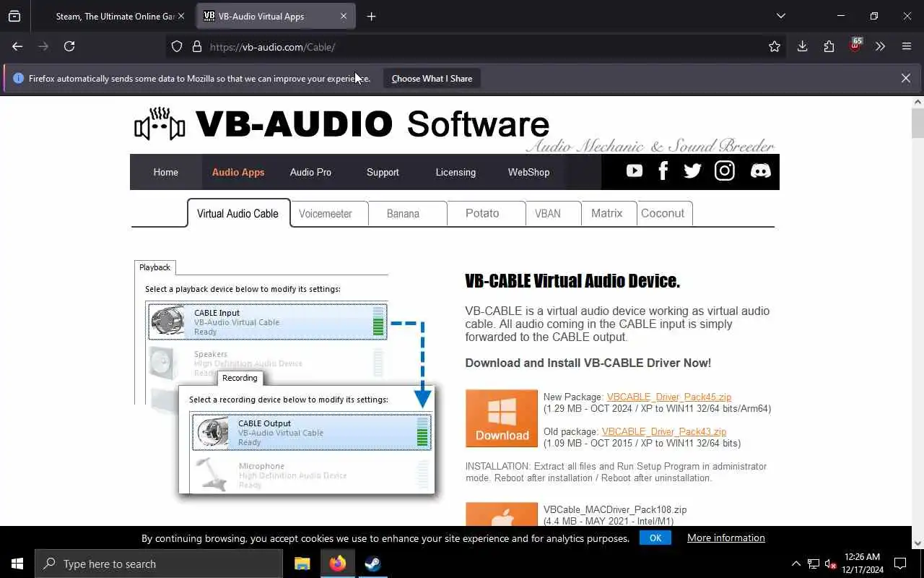Screen dimensions: 924x578
Task: Show site security padlock info
Action: pyautogui.click(x=196, y=47)
